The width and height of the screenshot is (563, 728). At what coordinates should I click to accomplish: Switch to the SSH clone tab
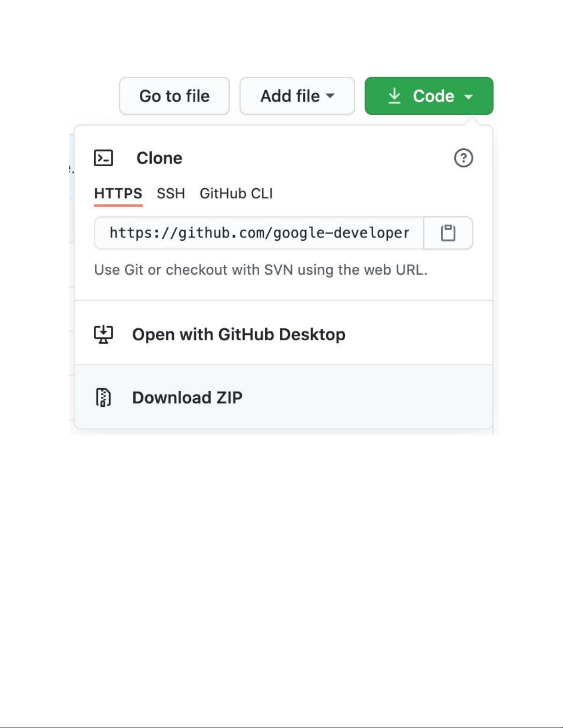pos(171,193)
